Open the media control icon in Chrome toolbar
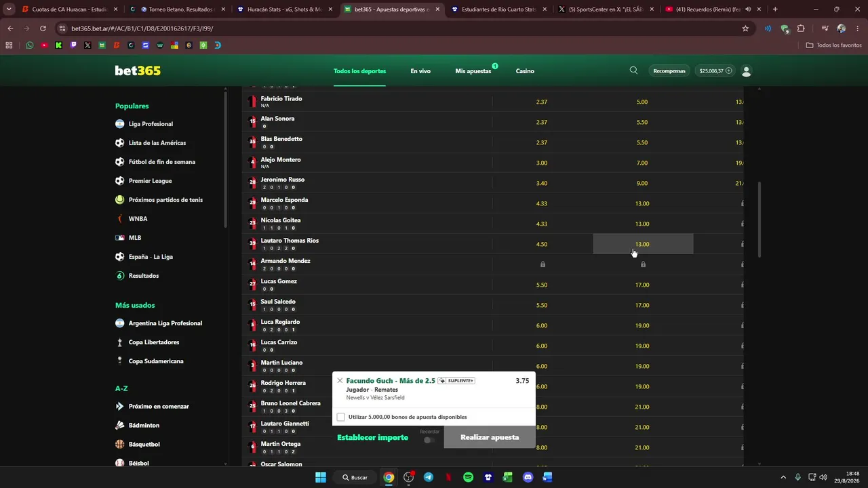The height and width of the screenshot is (488, 868). click(825, 28)
